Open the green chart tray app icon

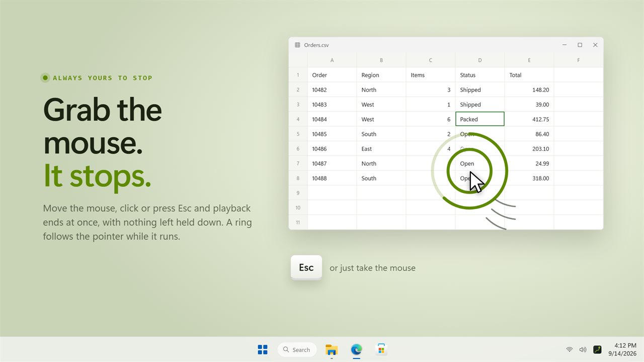pos(597,349)
